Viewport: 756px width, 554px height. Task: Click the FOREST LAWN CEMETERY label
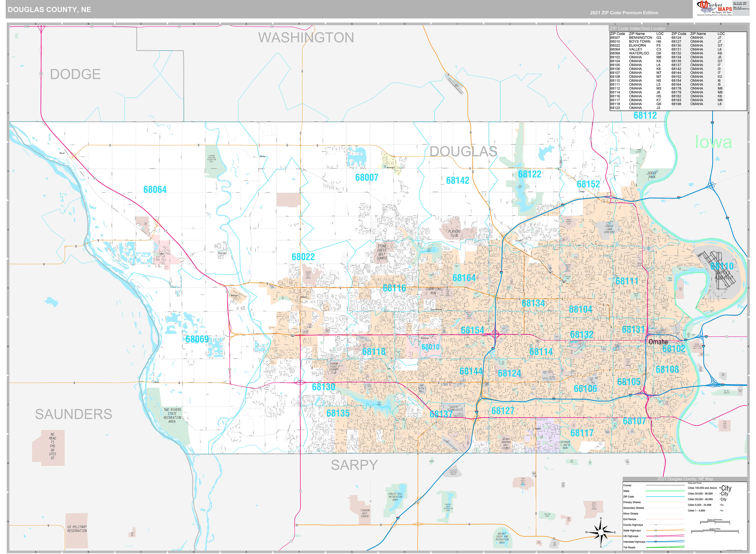tap(609, 229)
